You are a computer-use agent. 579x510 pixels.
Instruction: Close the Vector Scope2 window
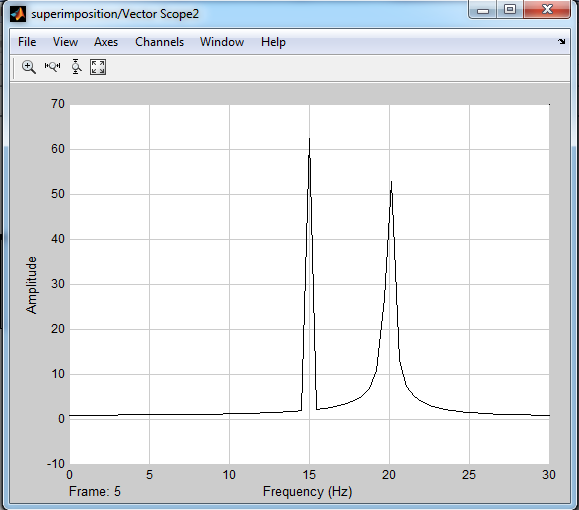click(547, 10)
